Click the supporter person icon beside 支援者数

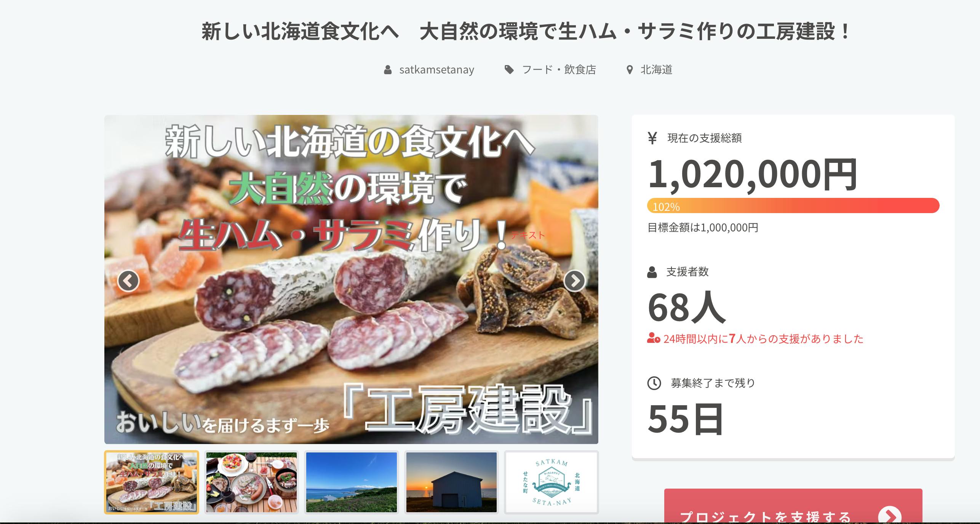tap(652, 272)
